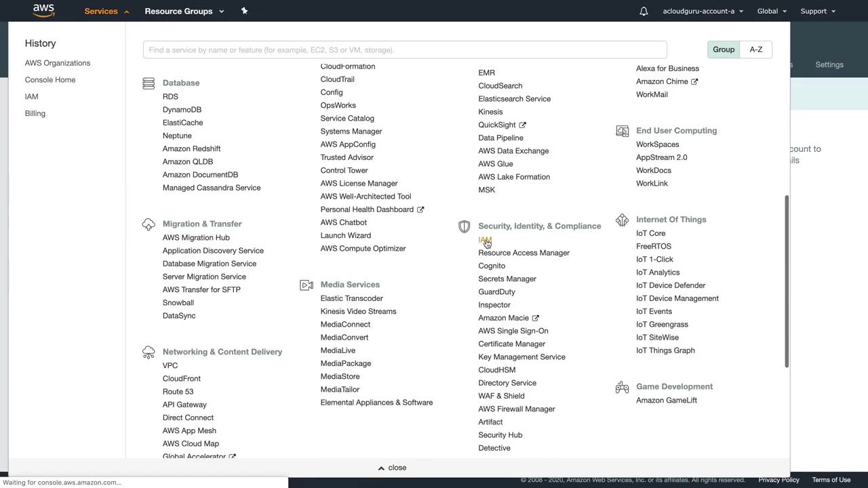Open the Resource Access Manager service
This screenshot has width=868, height=488.
[x=524, y=253]
